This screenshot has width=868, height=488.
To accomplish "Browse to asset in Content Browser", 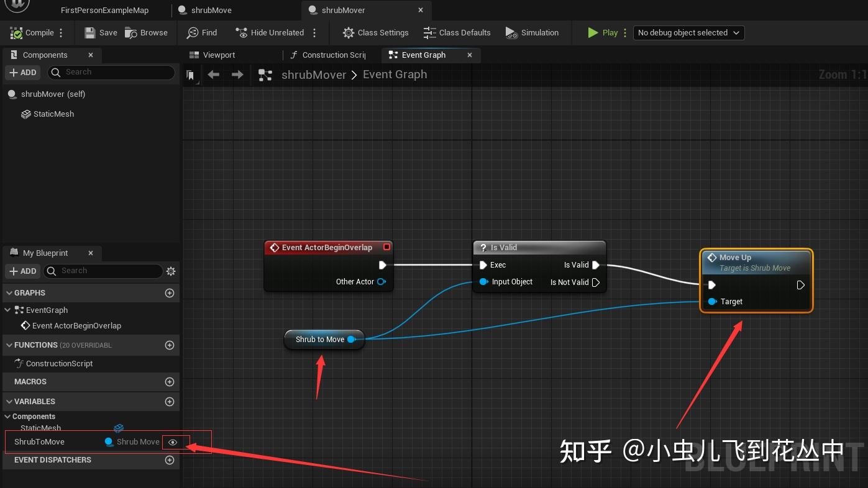I will tap(146, 33).
